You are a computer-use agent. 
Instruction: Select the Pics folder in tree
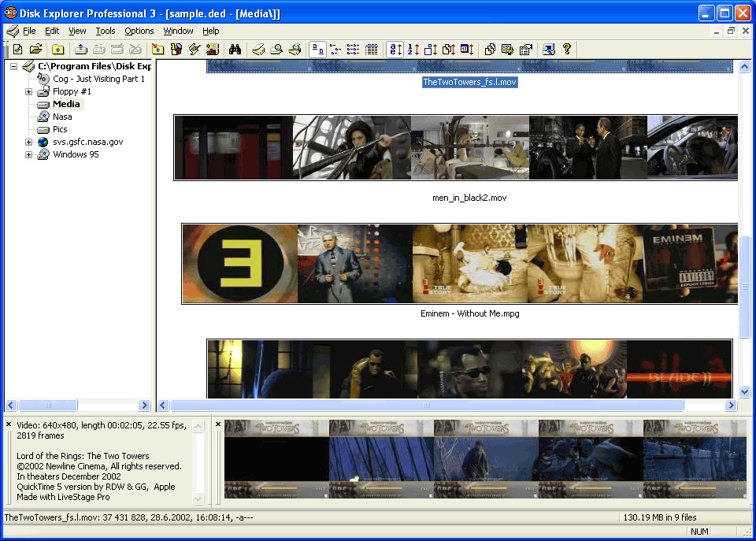(60, 129)
